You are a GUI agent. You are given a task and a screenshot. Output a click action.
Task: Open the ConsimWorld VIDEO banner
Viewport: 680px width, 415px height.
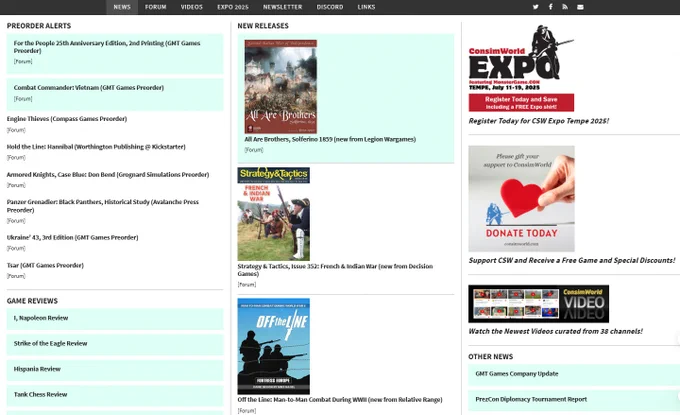[539, 304]
